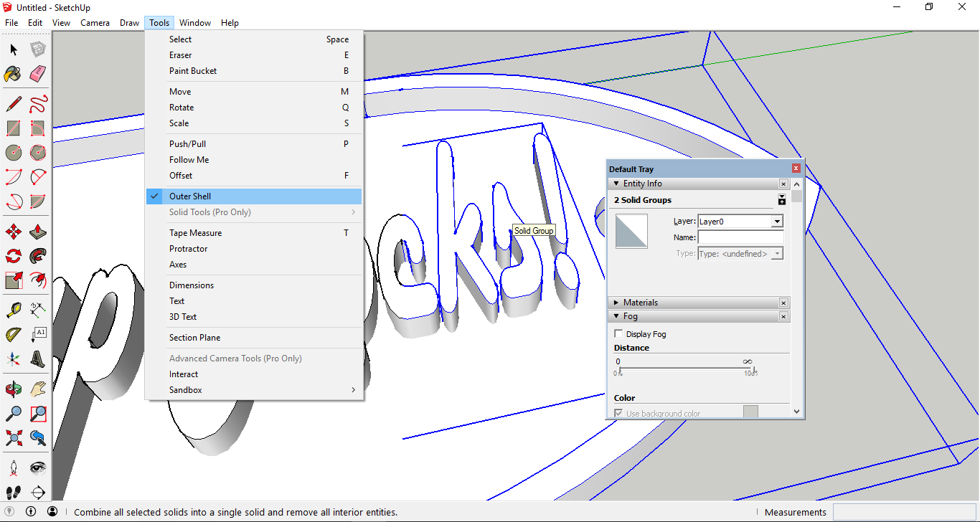This screenshot has width=980, height=522.
Task: Expand the Materials panel
Action: [x=616, y=303]
